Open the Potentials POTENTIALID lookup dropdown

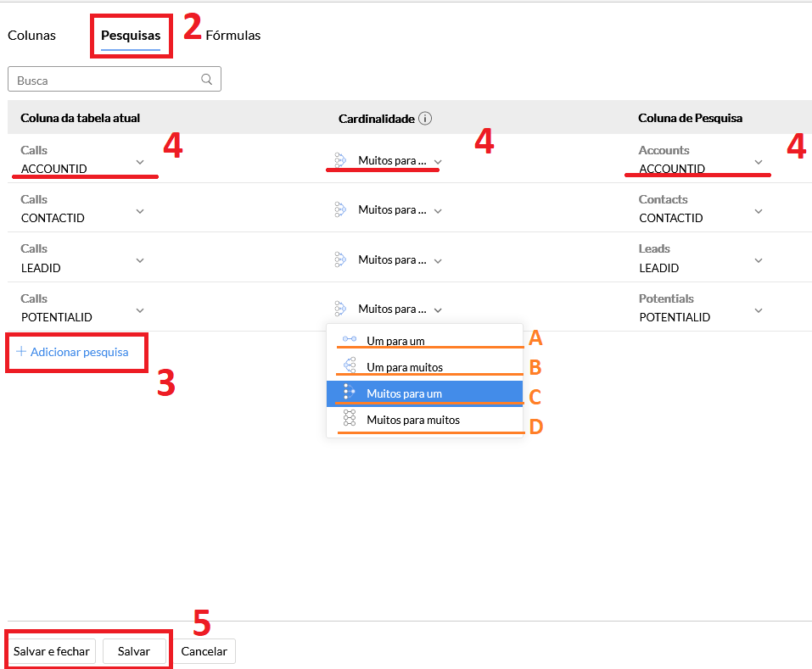[x=759, y=310]
